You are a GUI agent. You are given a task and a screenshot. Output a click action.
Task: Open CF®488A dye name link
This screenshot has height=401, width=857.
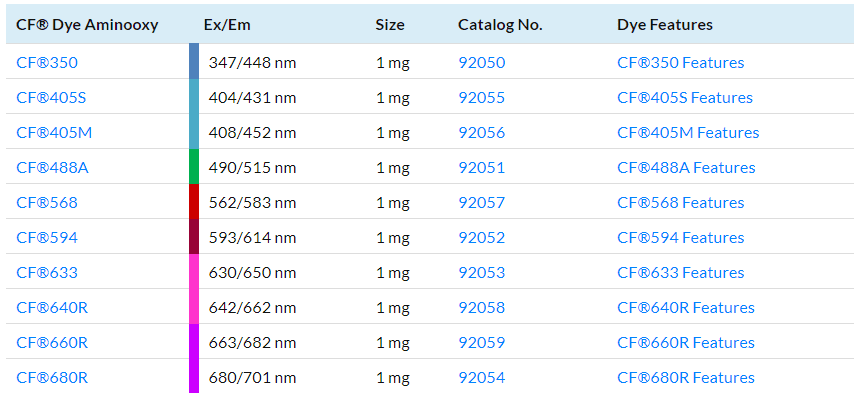(x=52, y=168)
